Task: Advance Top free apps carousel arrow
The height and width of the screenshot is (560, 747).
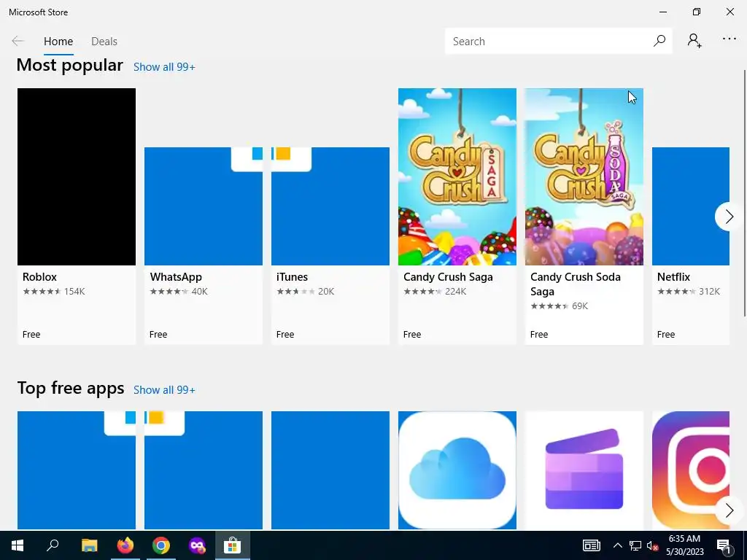Action: point(729,510)
